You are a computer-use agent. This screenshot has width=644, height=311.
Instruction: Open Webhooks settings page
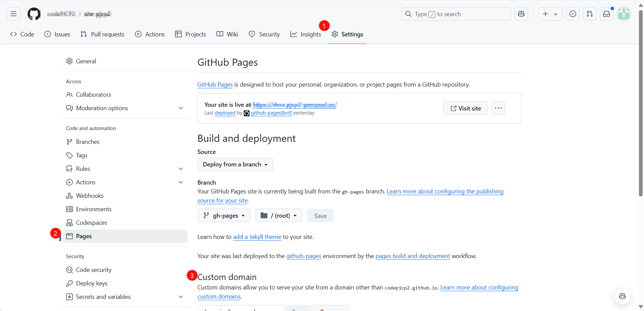coord(125,196)
